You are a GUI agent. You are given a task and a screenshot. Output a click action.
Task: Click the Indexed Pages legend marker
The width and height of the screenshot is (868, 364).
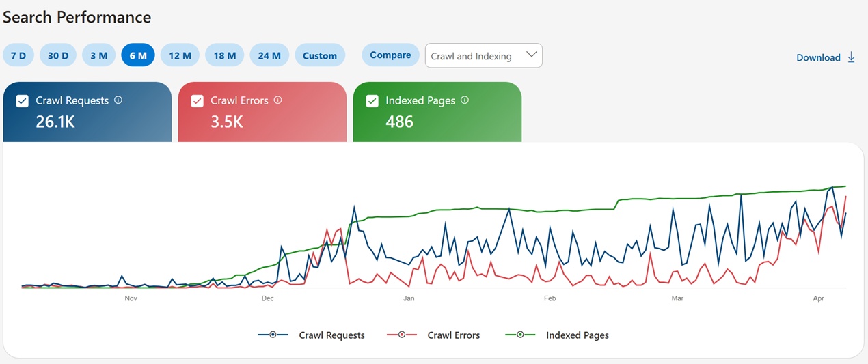click(520, 335)
